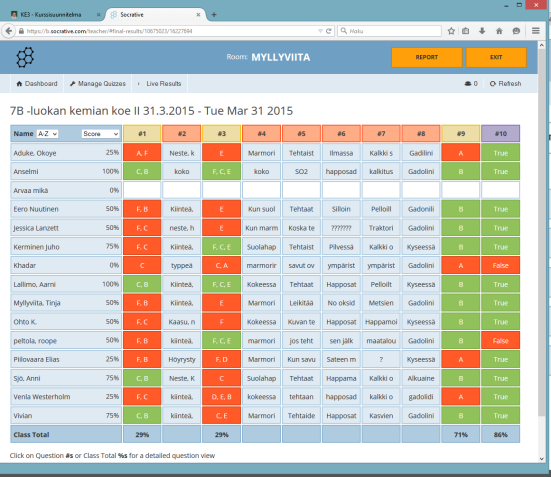Screen dimensions: 551x477
Task: Click the Class Total label cell
Action: [66, 434]
